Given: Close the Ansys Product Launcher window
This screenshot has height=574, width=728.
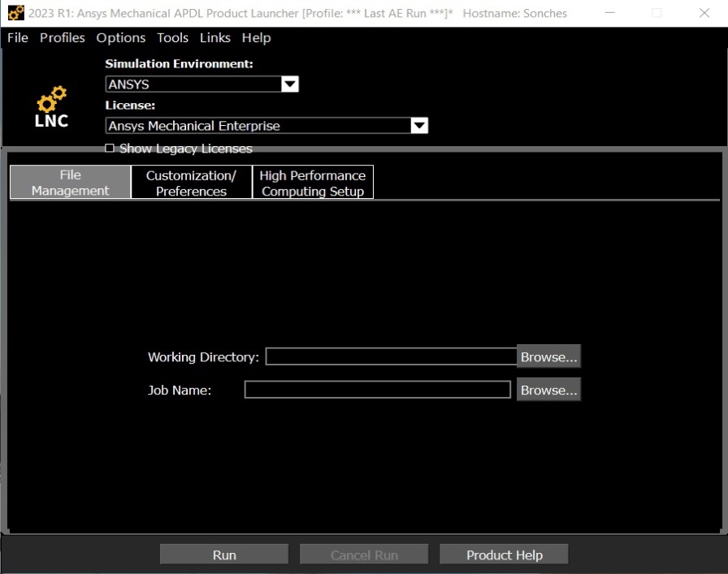Looking at the screenshot, I should 704,13.
